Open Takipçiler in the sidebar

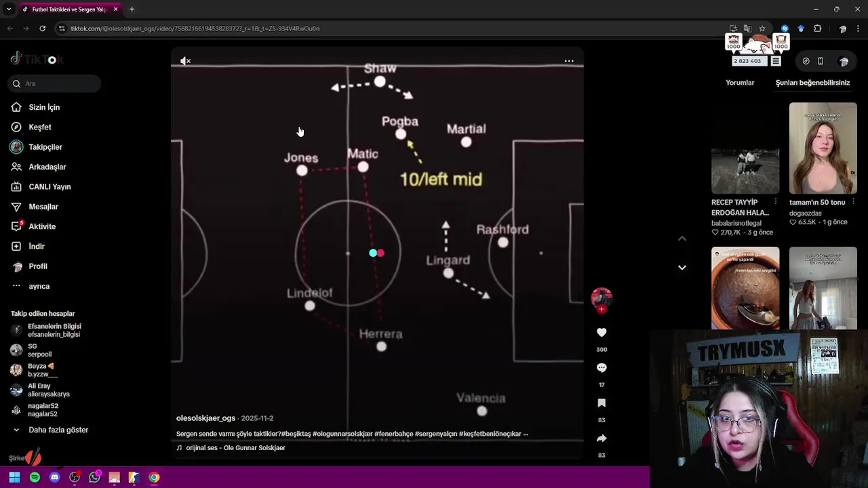(45, 147)
